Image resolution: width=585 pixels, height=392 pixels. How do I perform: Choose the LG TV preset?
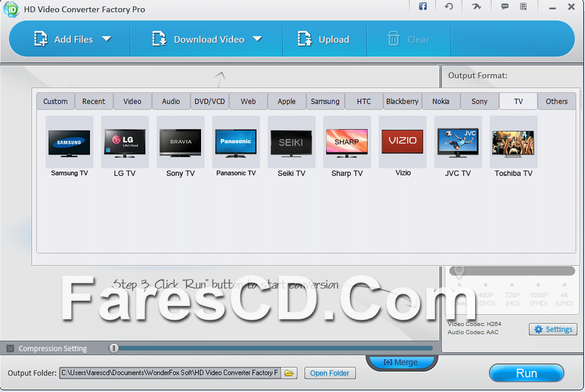tap(125, 142)
